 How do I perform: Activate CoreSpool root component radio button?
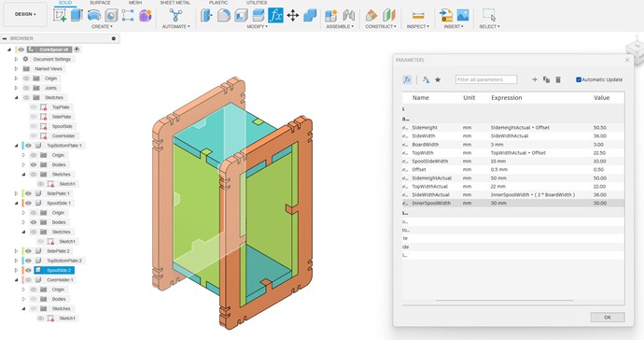(x=77, y=50)
